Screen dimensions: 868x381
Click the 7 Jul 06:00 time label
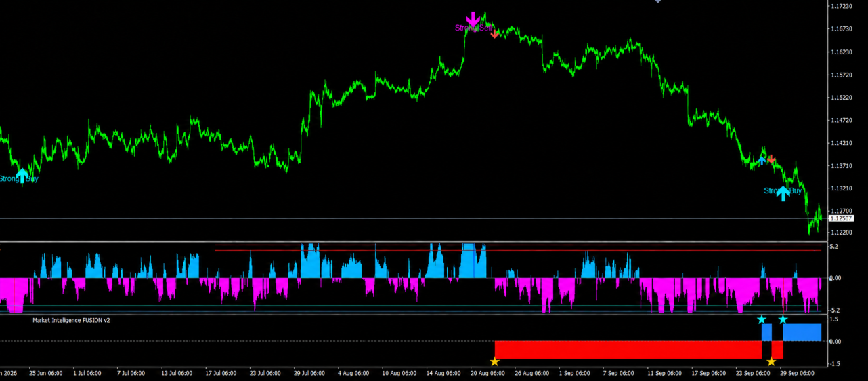point(131,373)
